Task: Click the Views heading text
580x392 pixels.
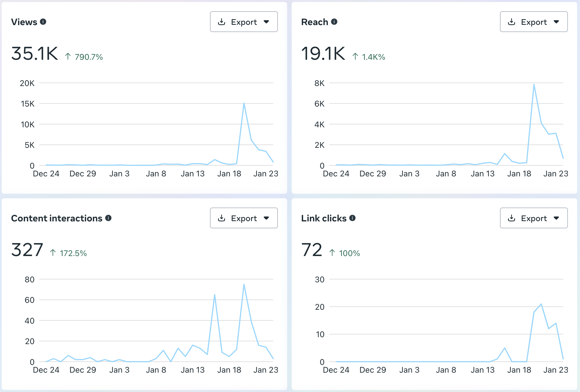Action: coord(24,22)
